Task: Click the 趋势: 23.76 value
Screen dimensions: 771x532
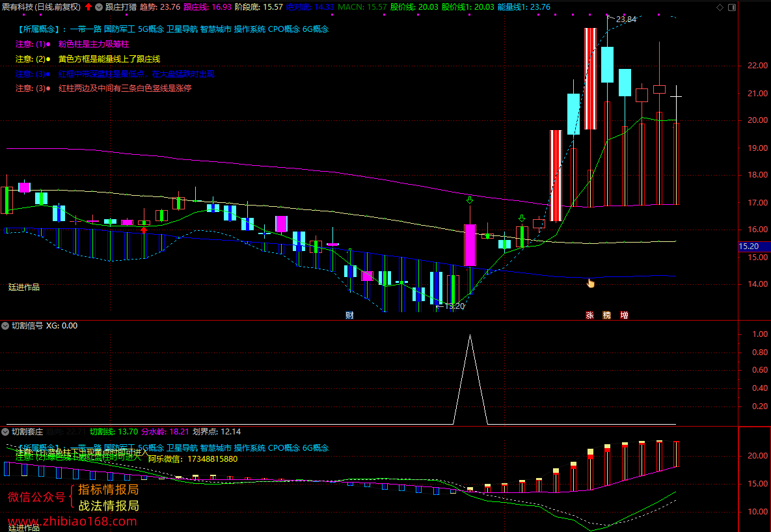Action: click(x=160, y=7)
